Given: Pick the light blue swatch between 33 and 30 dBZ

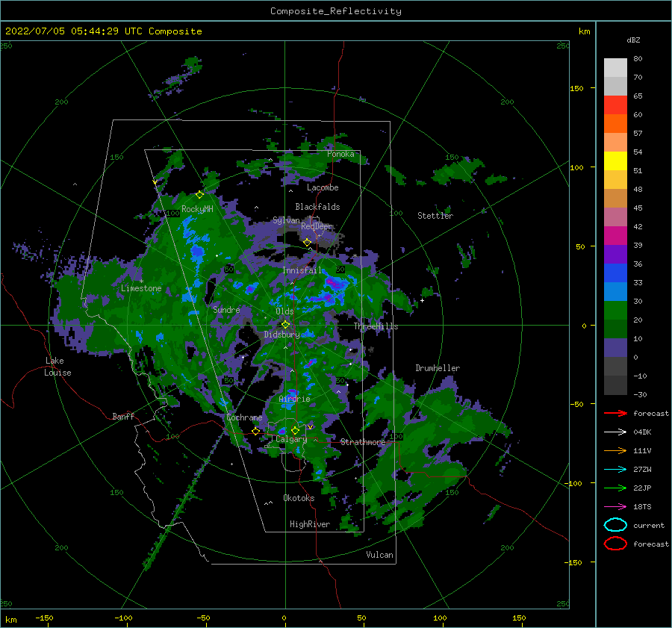Looking at the screenshot, I should [x=615, y=291].
